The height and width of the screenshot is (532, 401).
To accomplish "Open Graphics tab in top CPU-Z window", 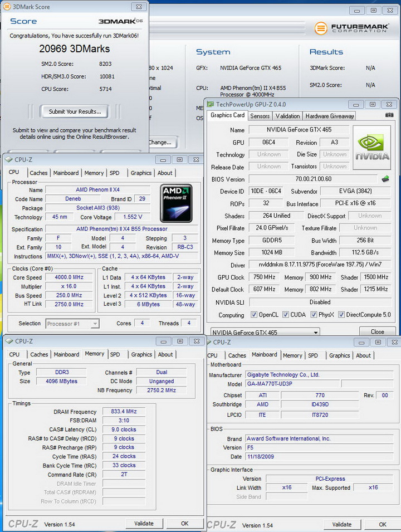I will click(141, 173).
